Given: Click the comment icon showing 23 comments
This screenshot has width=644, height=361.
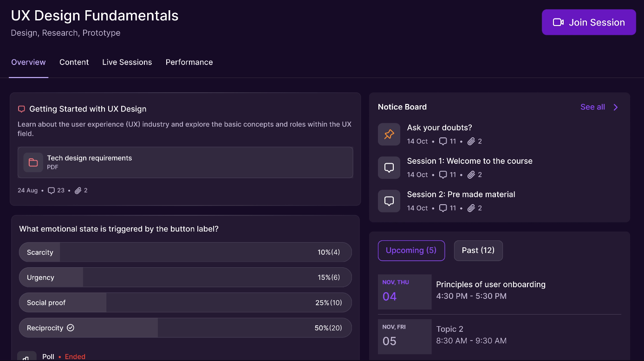Looking at the screenshot, I should (52, 190).
